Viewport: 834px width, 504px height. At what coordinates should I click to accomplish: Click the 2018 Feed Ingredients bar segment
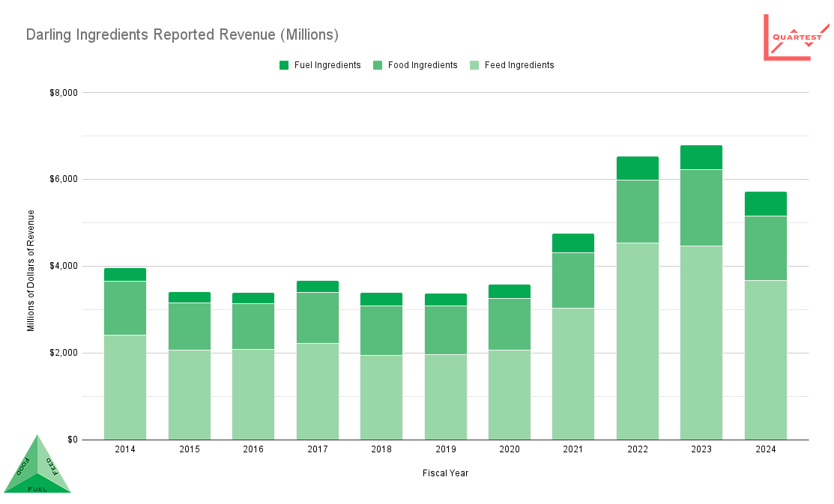pos(381,398)
